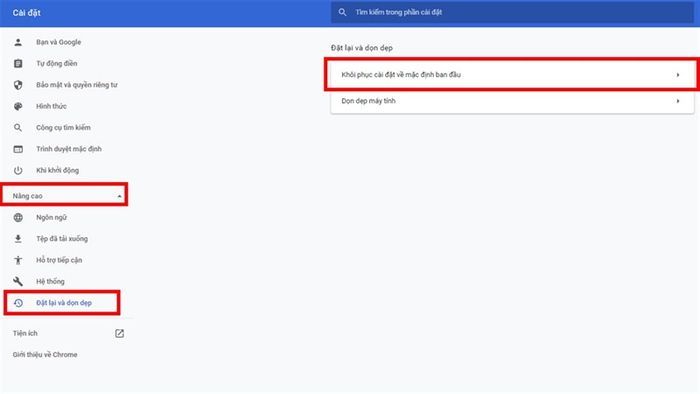Click the palette icon for Hình thức

click(18, 106)
